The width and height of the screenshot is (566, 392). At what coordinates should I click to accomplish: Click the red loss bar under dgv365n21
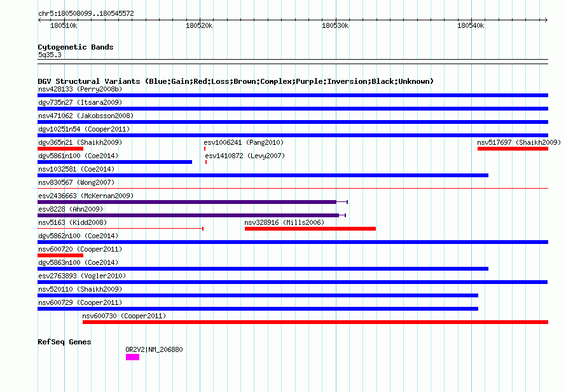click(60, 149)
